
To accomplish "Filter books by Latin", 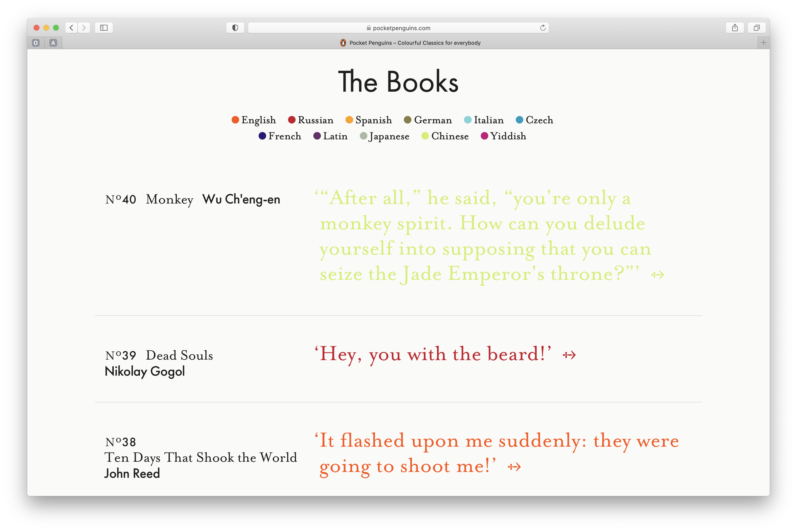I will (x=330, y=136).
